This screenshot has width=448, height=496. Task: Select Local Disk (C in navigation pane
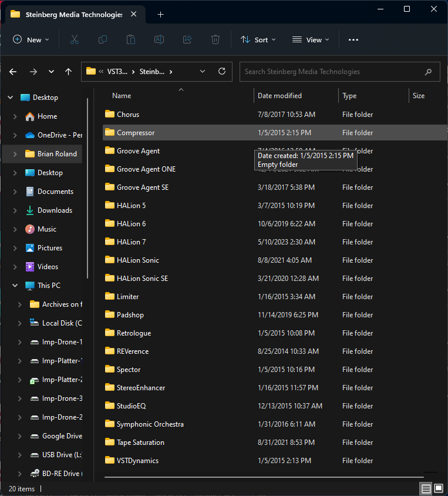[56, 323]
